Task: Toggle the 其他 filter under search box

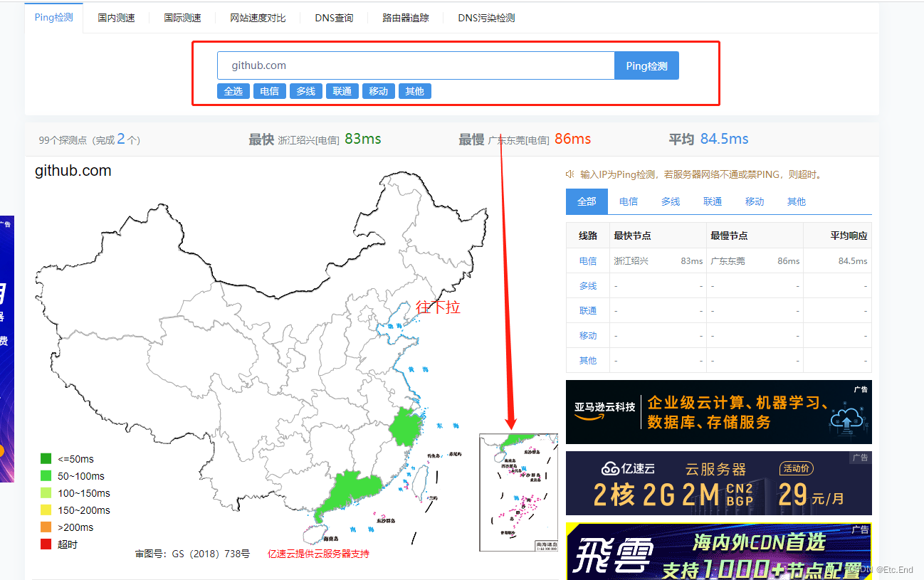Action: (x=415, y=91)
